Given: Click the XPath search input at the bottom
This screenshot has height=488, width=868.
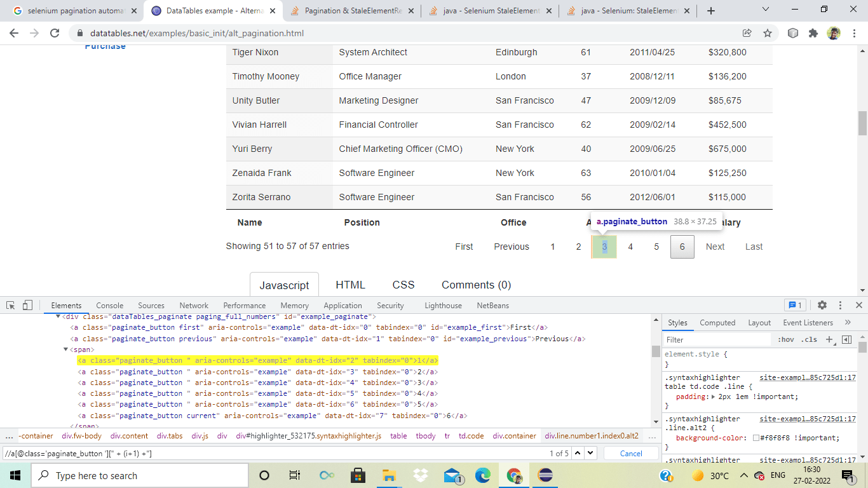Looking at the screenshot, I should (x=254, y=453).
